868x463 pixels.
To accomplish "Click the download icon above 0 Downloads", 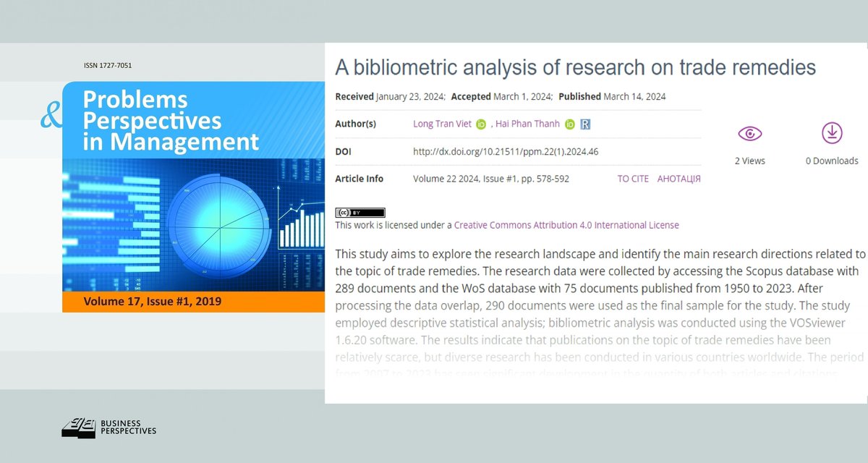I will pos(832,133).
